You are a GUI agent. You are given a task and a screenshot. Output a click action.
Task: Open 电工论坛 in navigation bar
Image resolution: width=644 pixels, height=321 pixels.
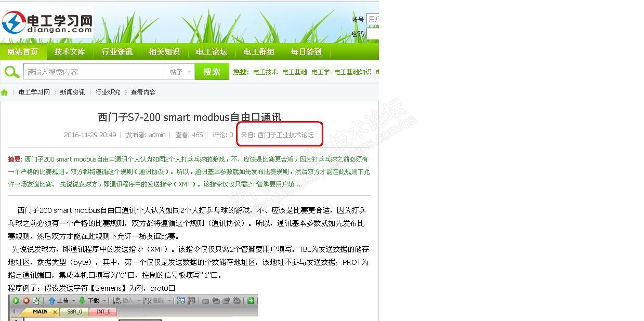[212, 52]
